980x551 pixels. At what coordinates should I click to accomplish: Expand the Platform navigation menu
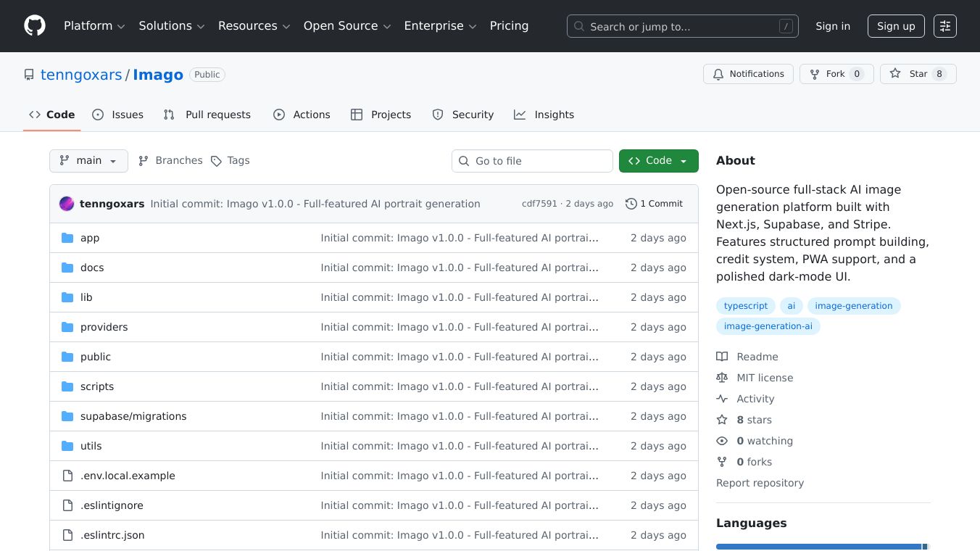(94, 26)
